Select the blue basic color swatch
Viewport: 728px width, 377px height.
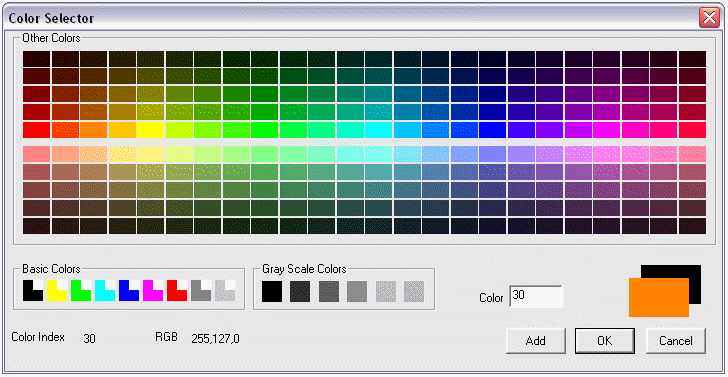coord(129,290)
